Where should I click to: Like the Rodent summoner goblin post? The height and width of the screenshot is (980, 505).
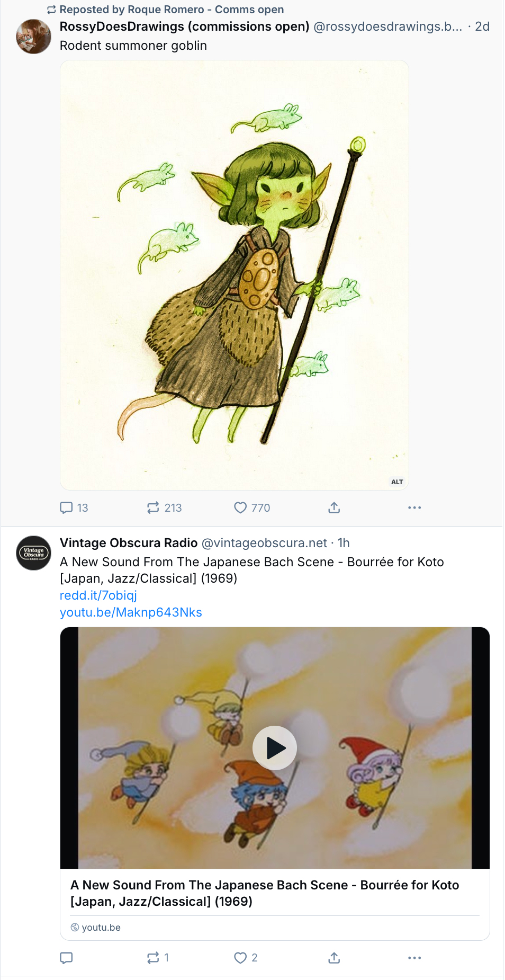coord(240,508)
